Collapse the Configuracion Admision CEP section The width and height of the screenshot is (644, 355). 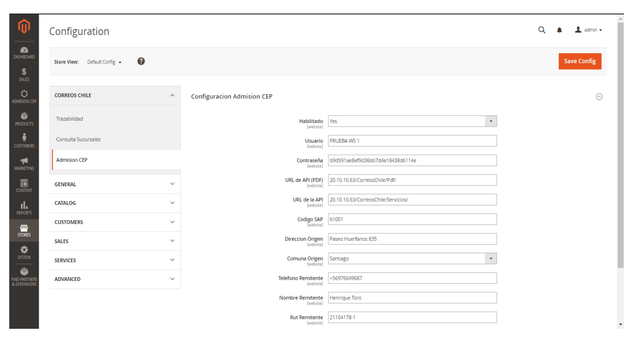click(x=599, y=97)
